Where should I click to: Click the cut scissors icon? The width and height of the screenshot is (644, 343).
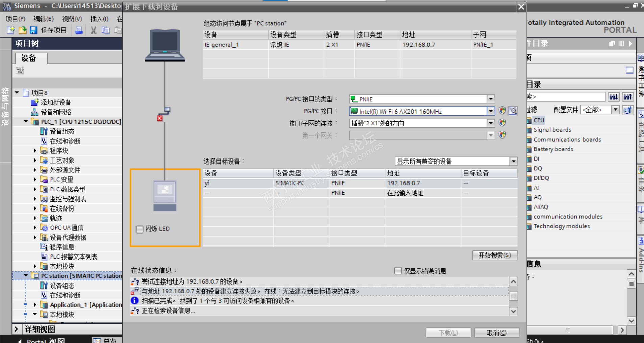(94, 30)
